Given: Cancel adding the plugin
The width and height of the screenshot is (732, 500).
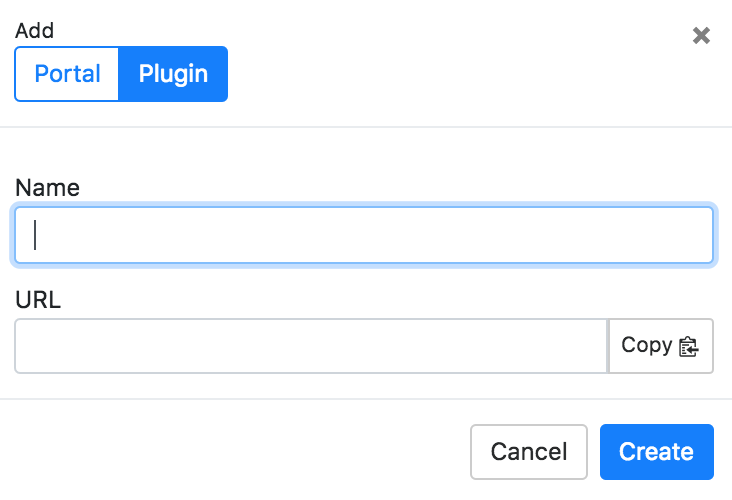Looking at the screenshot, I should tap(529, 452).
